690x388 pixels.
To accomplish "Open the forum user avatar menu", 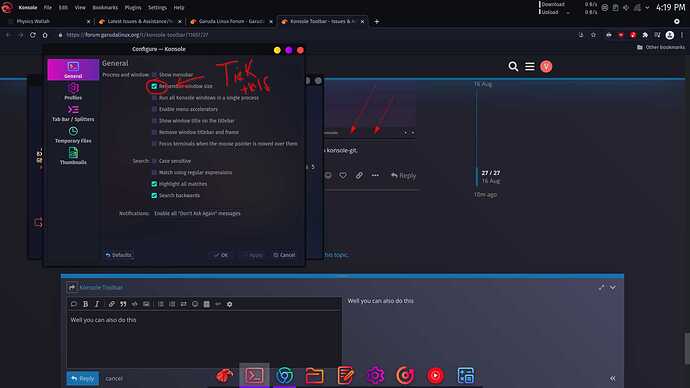I will (546, 66).
